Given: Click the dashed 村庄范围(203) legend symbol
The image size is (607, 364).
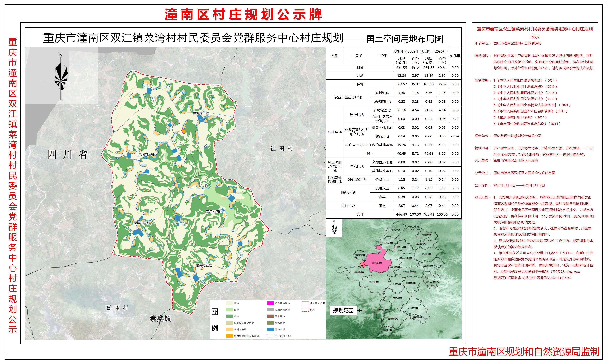Looking at the screenshot, I should pos(270,336).
